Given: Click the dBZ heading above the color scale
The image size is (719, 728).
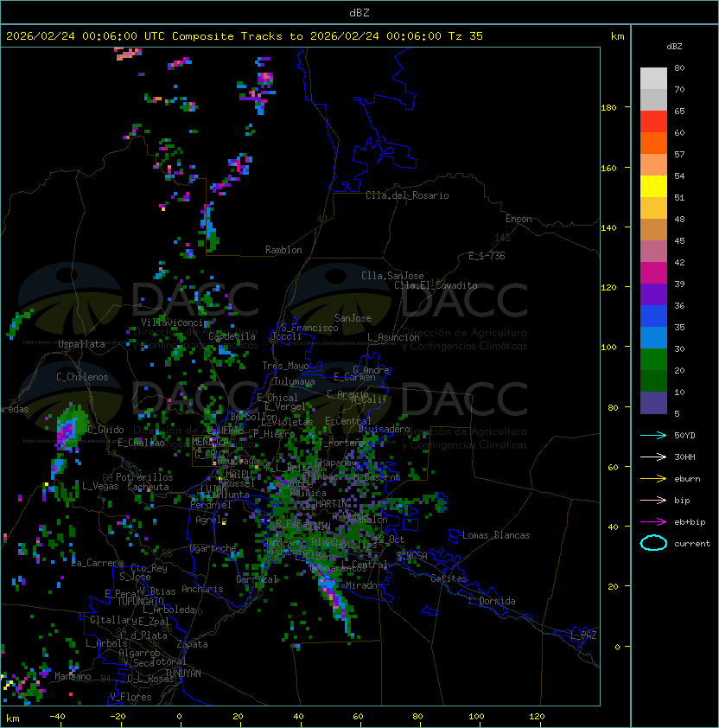Looking at the screenshot, I should tap(674, 47).
